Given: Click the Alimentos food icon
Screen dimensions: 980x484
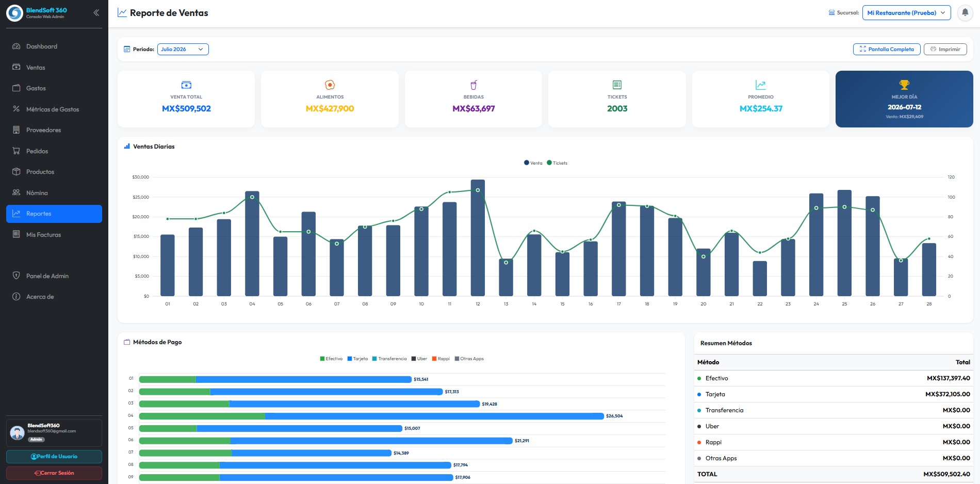Looking at the screenshot, I should click(330, 85).
